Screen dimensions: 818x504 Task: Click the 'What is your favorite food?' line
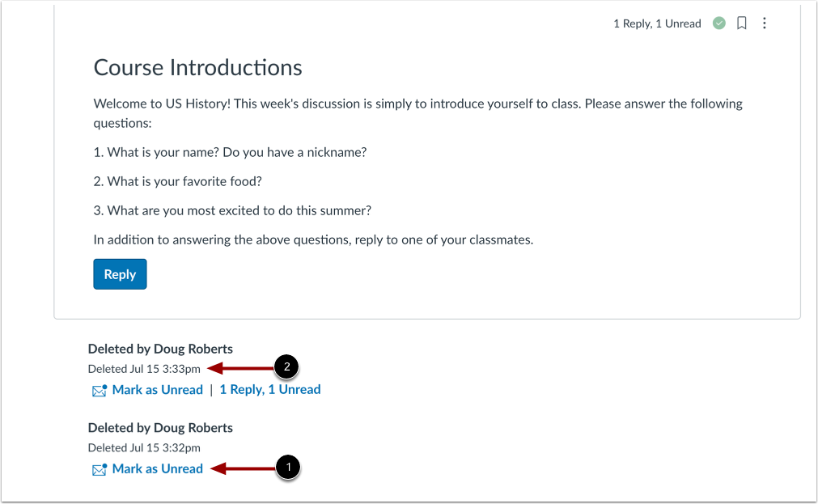[x=177, y=181]
